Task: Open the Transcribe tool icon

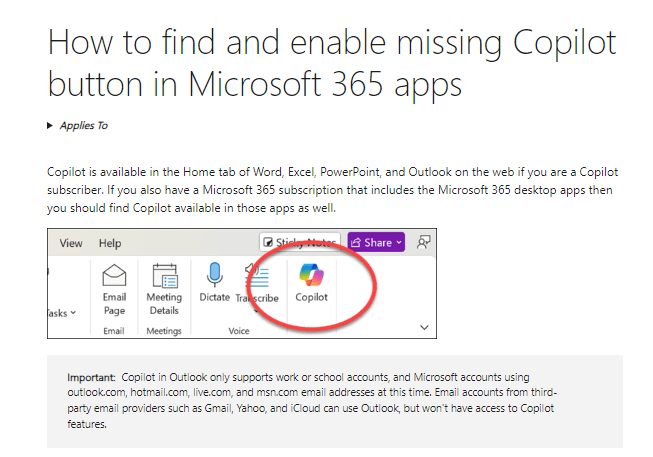Action: pyautogui.click(x=257, y=276)
